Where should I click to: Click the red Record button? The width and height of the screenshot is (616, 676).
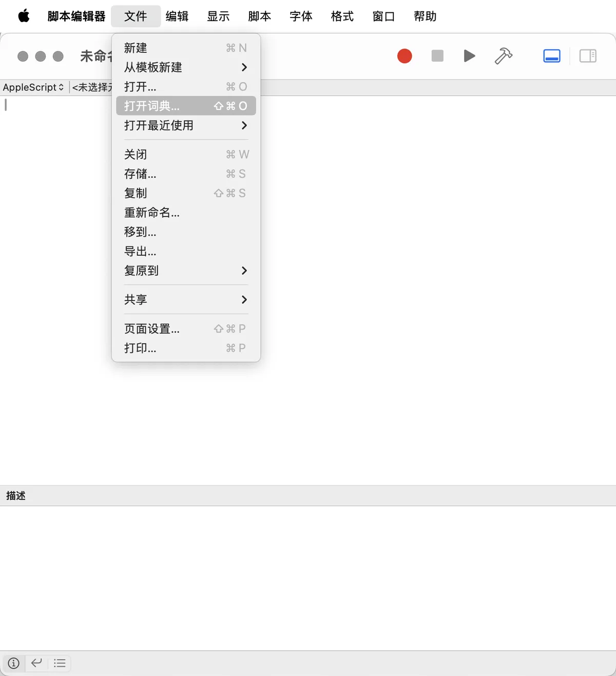405,56
